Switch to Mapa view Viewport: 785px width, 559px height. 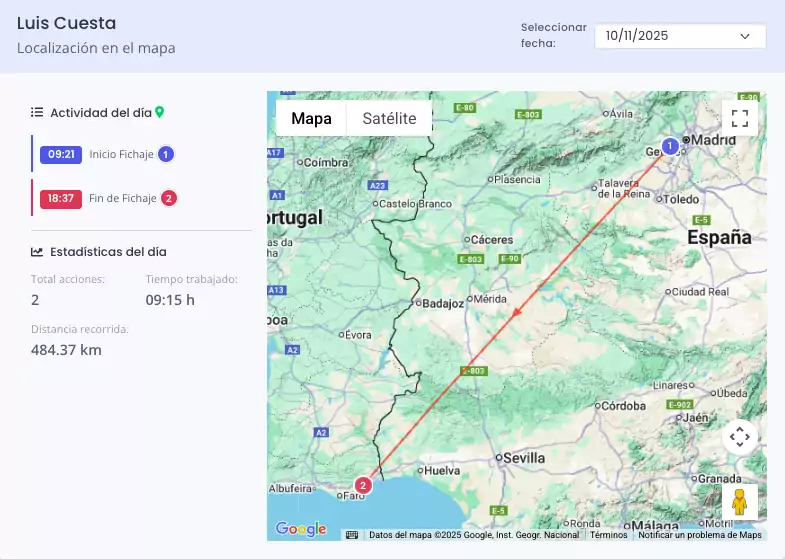click(x=311, y=118)
